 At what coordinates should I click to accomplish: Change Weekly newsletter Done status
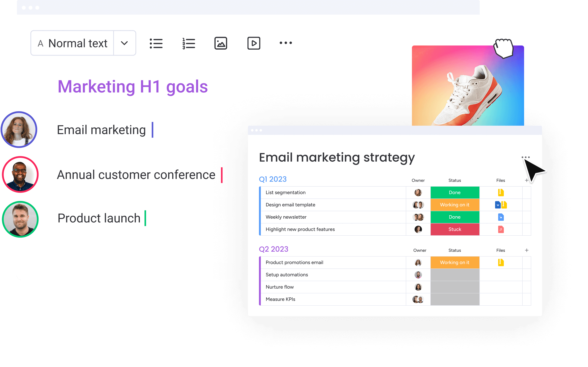click(x=455, y=217)
